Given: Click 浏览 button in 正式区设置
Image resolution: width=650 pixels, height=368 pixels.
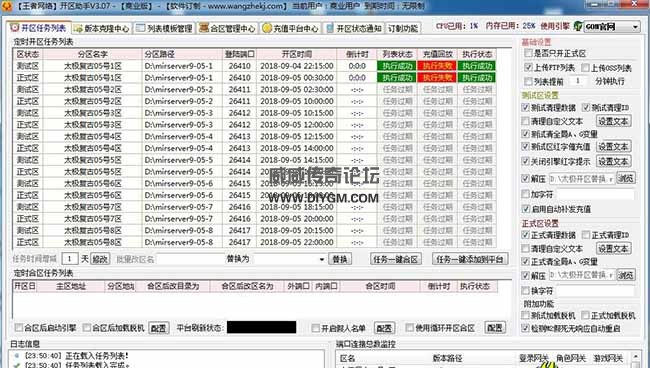Looking at the screenshot, I should point(626,275).
